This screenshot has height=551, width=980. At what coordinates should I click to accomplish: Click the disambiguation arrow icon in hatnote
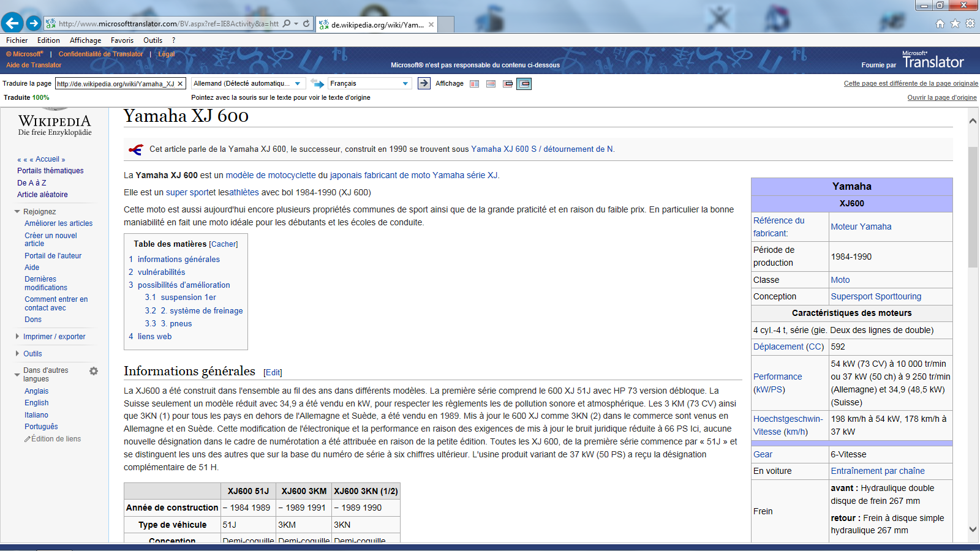(135, 149)
